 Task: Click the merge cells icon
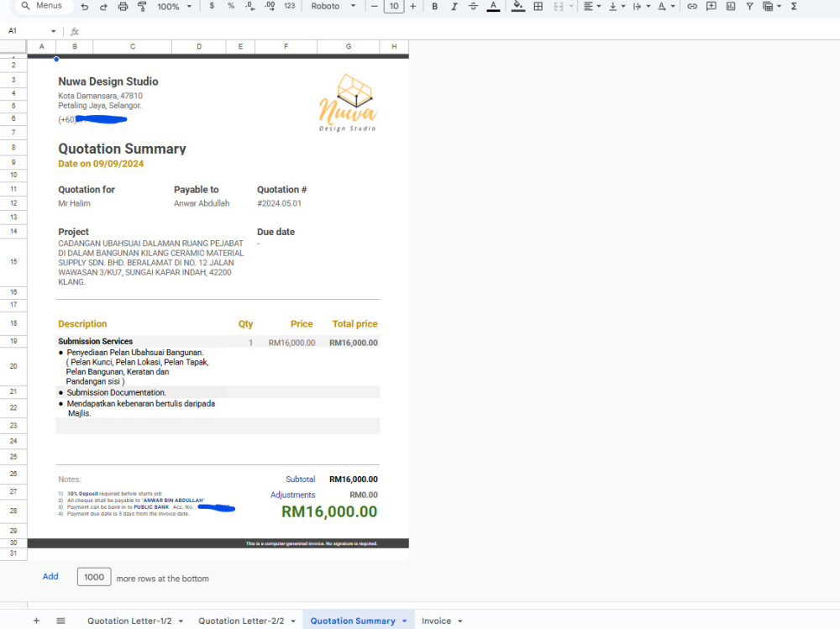pos(559,7)
